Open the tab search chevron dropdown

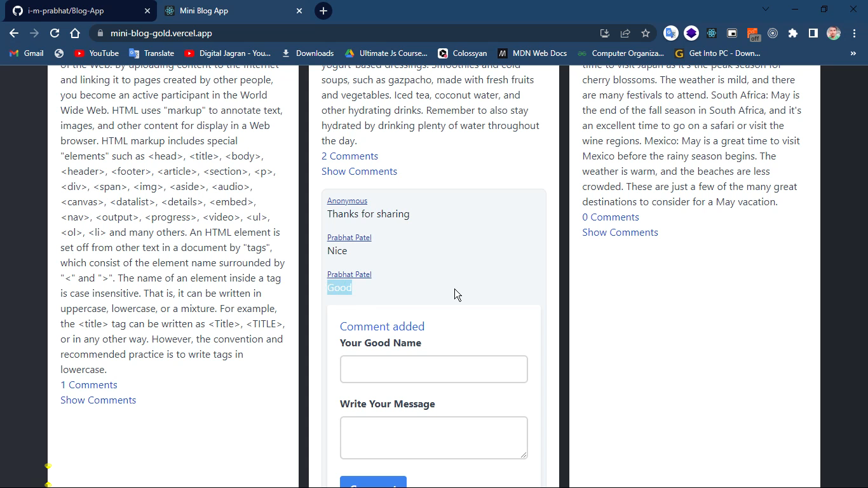pyautogui.click(x=765, y=9)
